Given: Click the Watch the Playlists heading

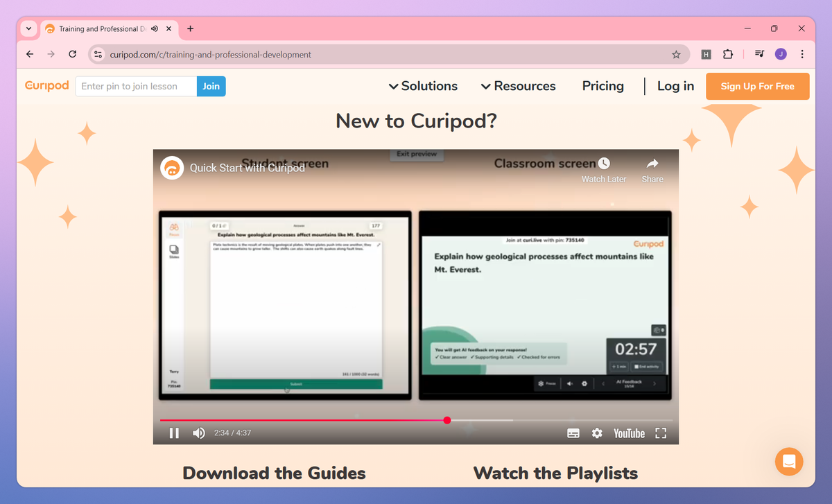Looking at the screenshot, I should tap(555, 473).
